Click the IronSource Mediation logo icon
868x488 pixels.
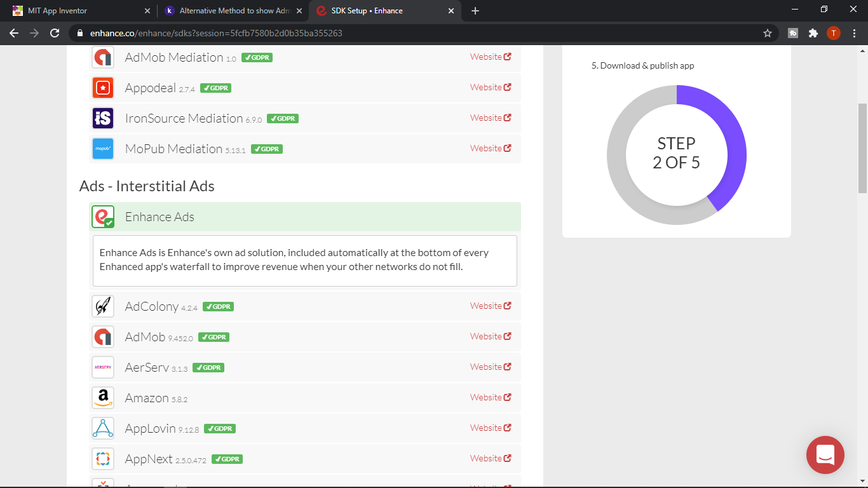103,118
